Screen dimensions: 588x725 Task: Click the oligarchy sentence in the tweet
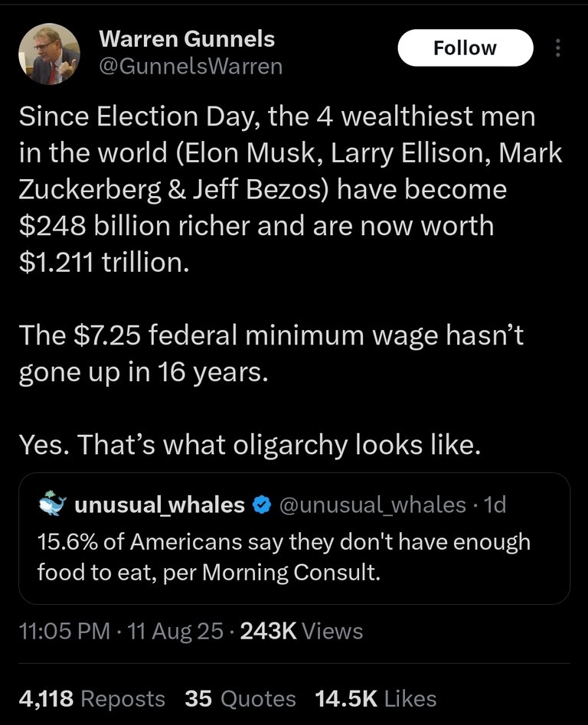(249, 446)
